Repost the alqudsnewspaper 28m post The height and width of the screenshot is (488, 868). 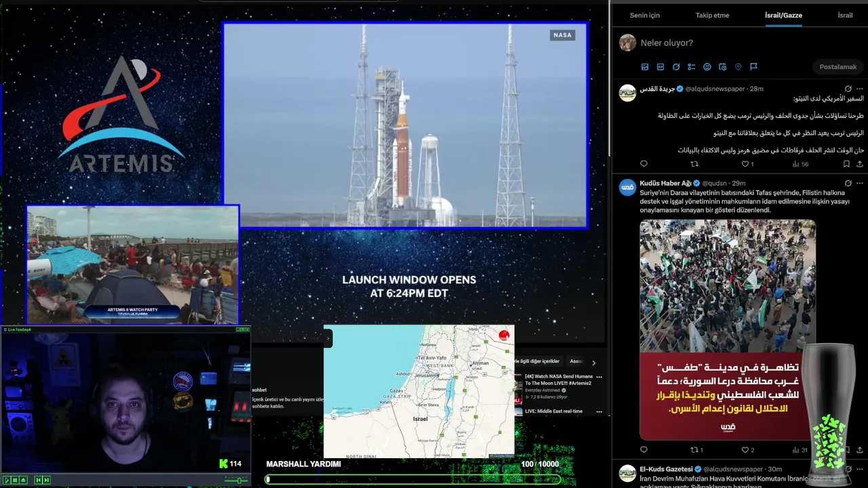(694, 164)
